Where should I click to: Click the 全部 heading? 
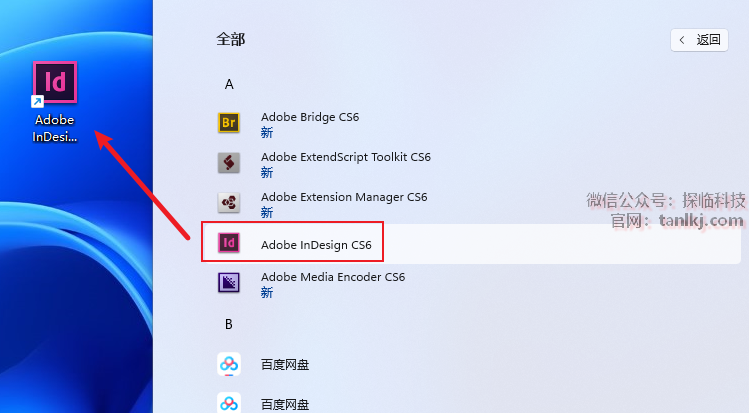tap(230, 40)
